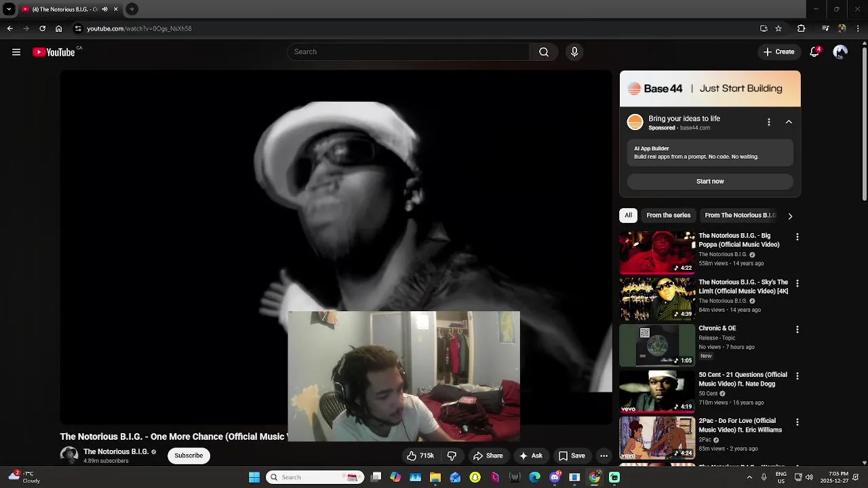Bookmark this page with star icon
Viewport: 868px width, 488px height.
[x=778, y=28]
